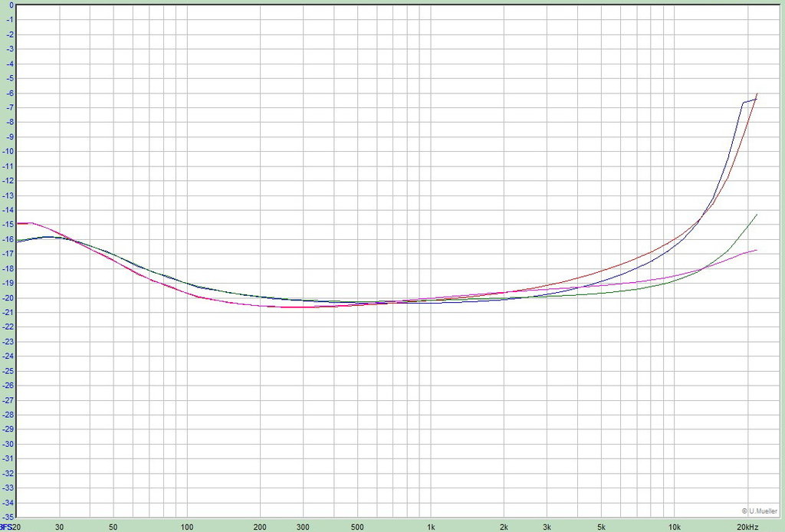
Task: Click the -6 level axis label
Action: (10, 93)
